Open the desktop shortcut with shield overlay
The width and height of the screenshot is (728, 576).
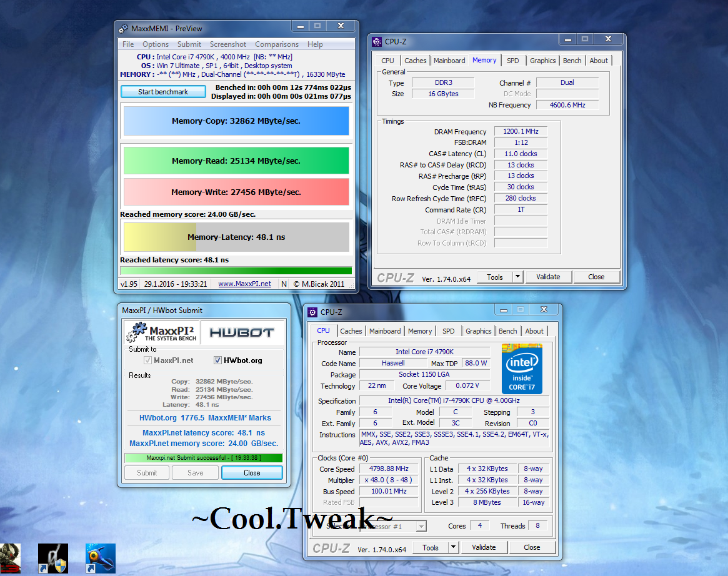click(x=53, y=559)
